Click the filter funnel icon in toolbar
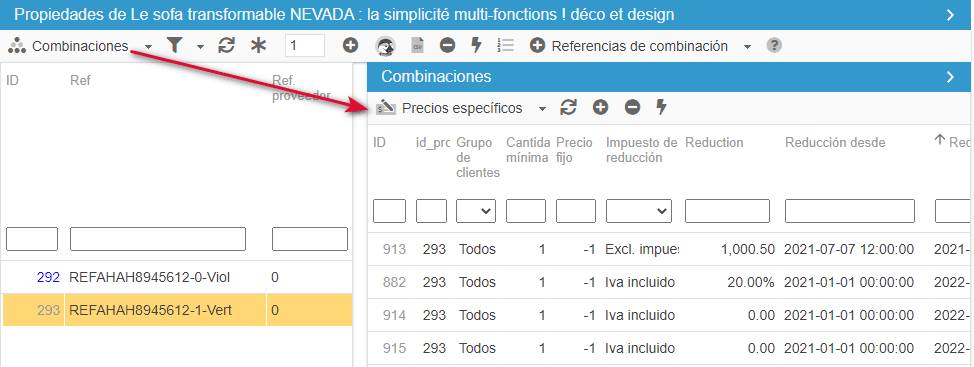The height and width of the screenshot is (367, 974). point(176,45)
